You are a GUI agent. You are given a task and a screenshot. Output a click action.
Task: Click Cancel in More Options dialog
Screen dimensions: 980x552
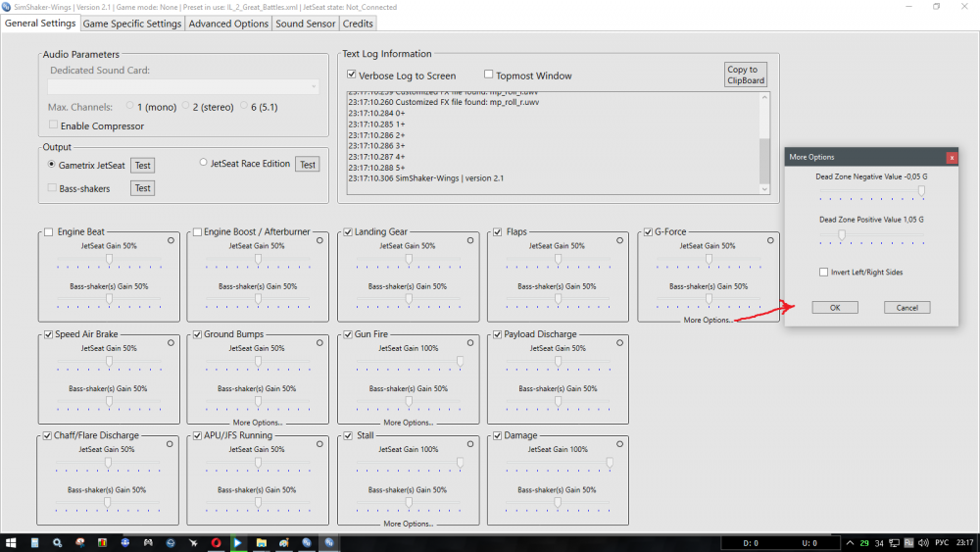(906, 308)
